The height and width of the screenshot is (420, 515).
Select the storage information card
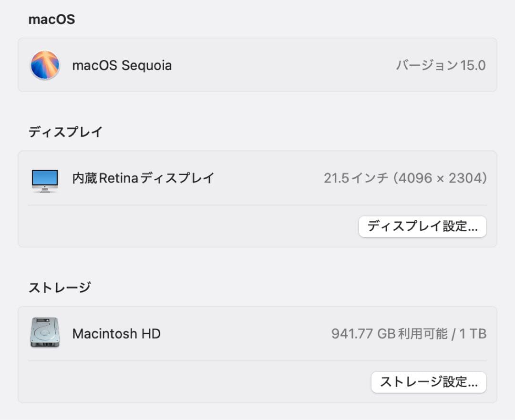tap(257, 353)
